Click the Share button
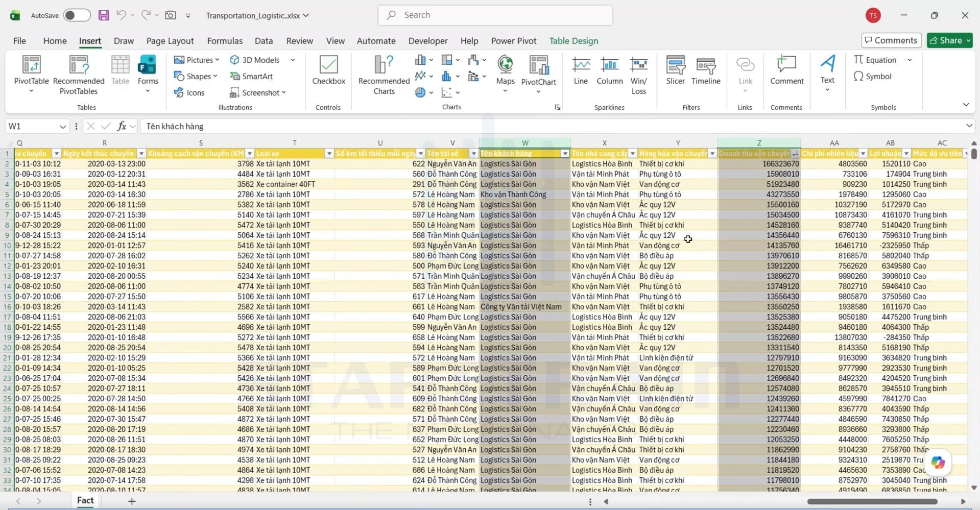980x510 pixels. point(950,40)
